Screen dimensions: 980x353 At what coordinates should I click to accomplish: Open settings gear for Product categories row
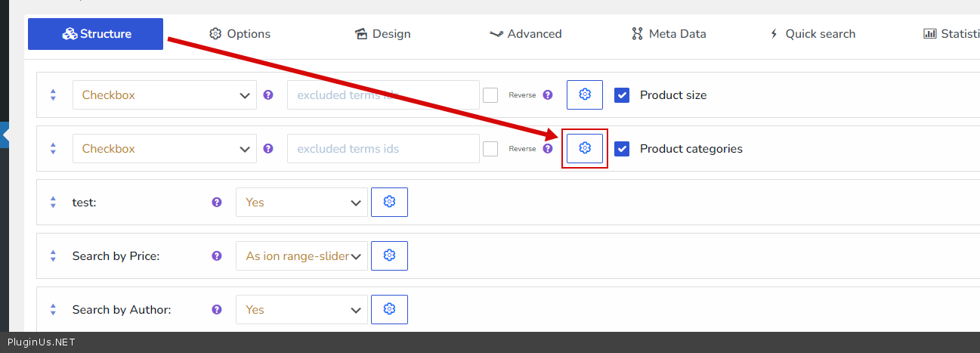pyautogui.click(x=585, y=148)
